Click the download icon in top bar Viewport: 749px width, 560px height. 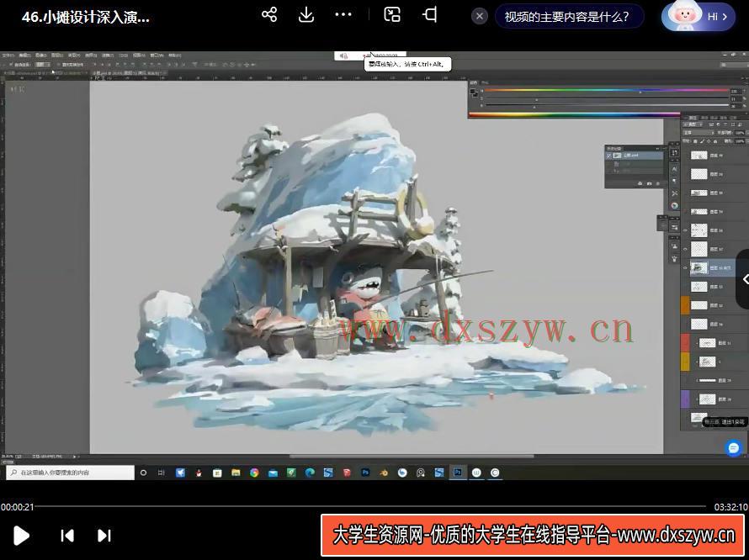click(x=306, y=14)
